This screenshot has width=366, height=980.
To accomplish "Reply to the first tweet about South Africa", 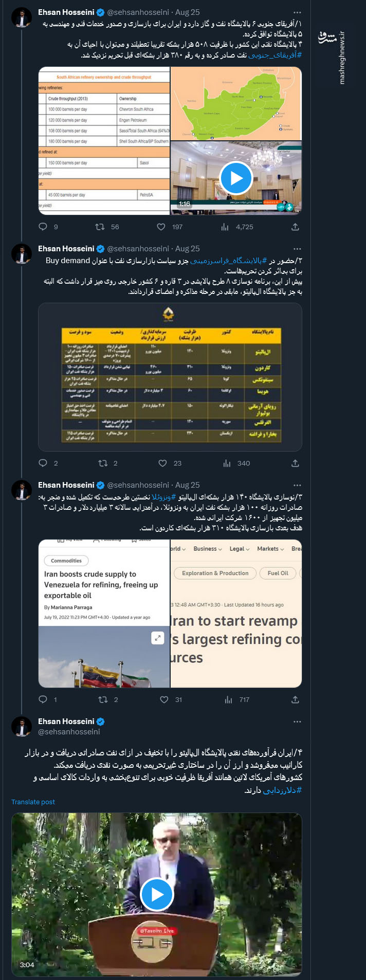I will coord(43,227).
